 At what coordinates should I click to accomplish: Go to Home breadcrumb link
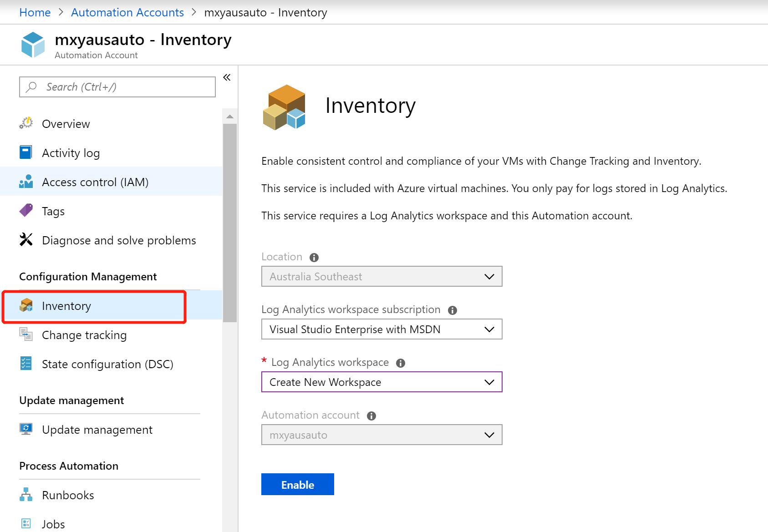point(35,12)
